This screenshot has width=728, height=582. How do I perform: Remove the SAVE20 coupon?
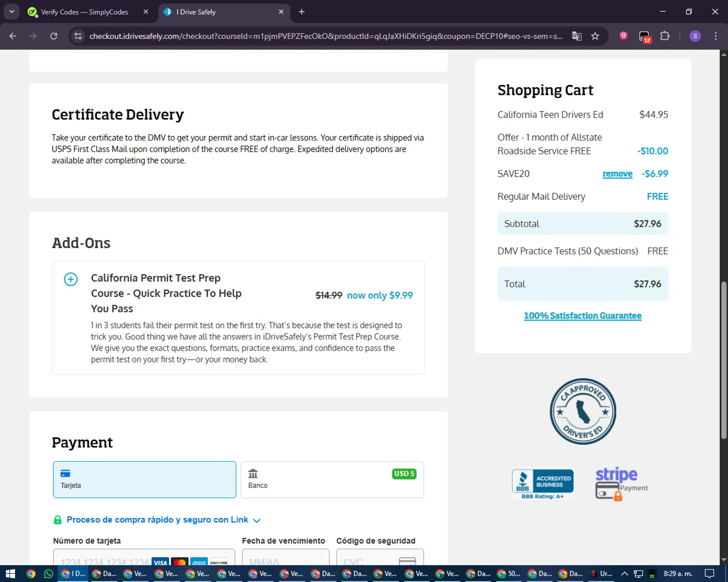[x=617, y=174]
